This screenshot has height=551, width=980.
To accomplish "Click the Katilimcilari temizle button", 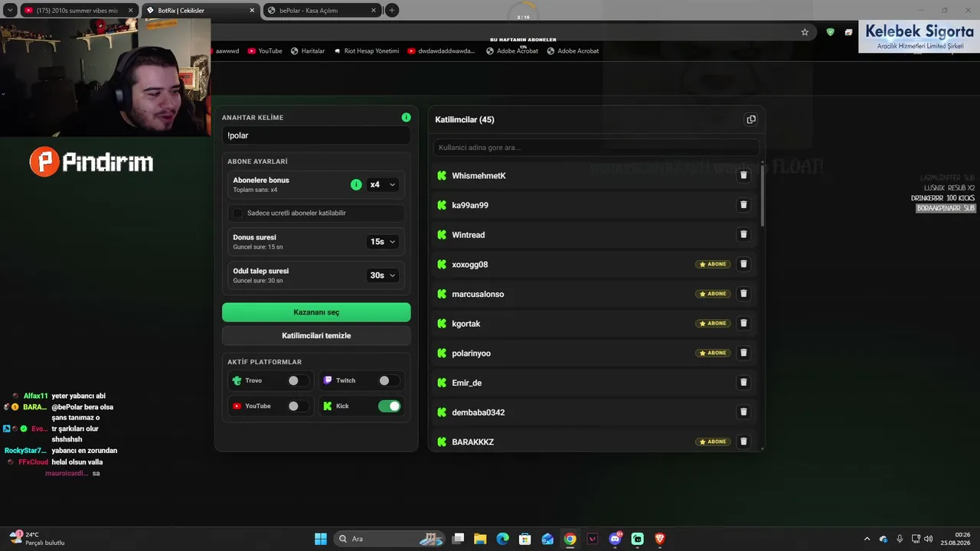I will [x=316, y=336].
